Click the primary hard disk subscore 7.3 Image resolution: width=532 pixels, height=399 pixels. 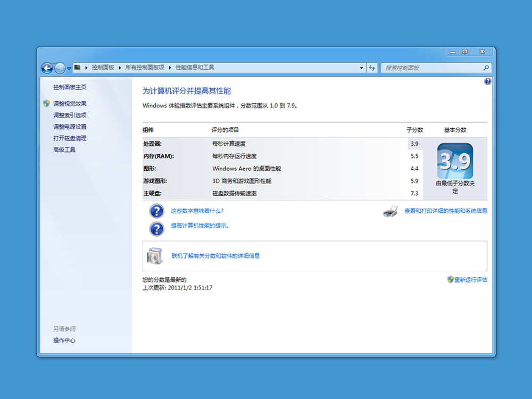[414, 194]
